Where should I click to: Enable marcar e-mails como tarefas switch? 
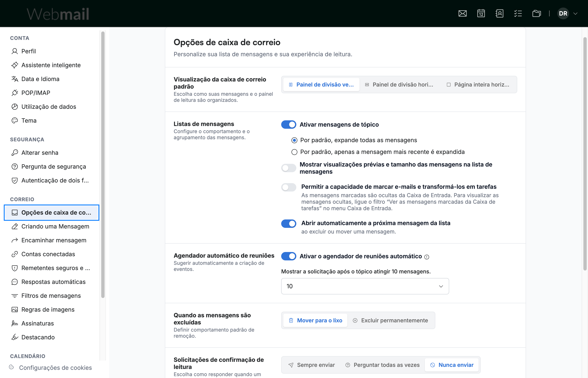tap(289, 187)
